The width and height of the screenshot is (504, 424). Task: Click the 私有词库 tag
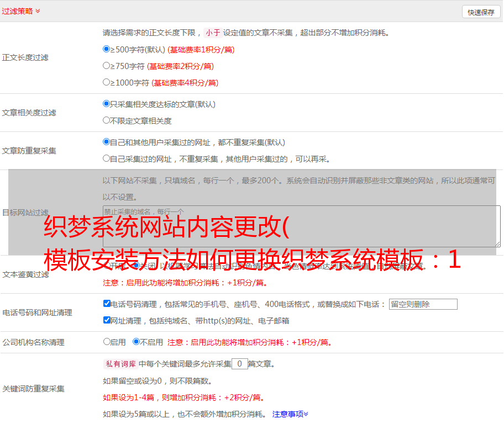pos(121,364)
